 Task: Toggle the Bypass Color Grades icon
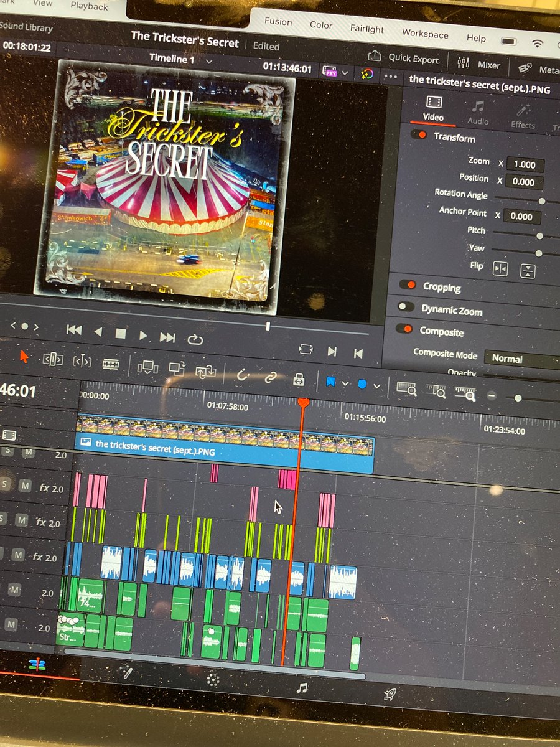coord(367,74)
